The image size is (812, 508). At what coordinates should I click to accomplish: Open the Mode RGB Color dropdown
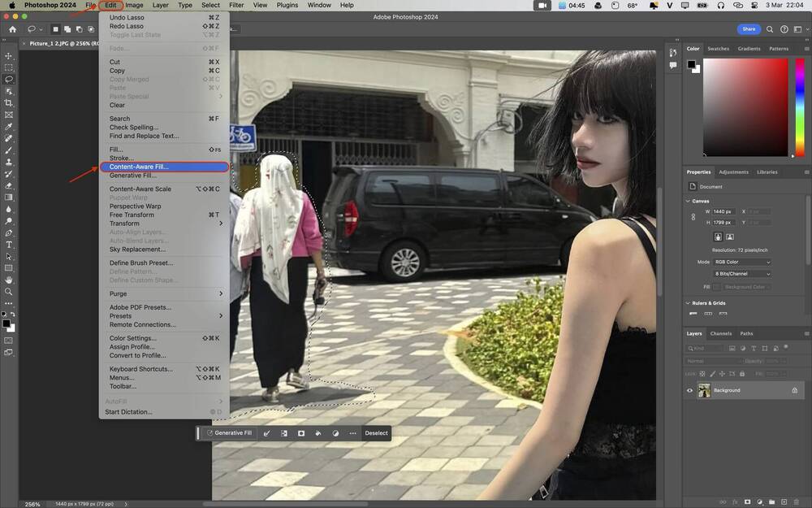pos(741,262)
